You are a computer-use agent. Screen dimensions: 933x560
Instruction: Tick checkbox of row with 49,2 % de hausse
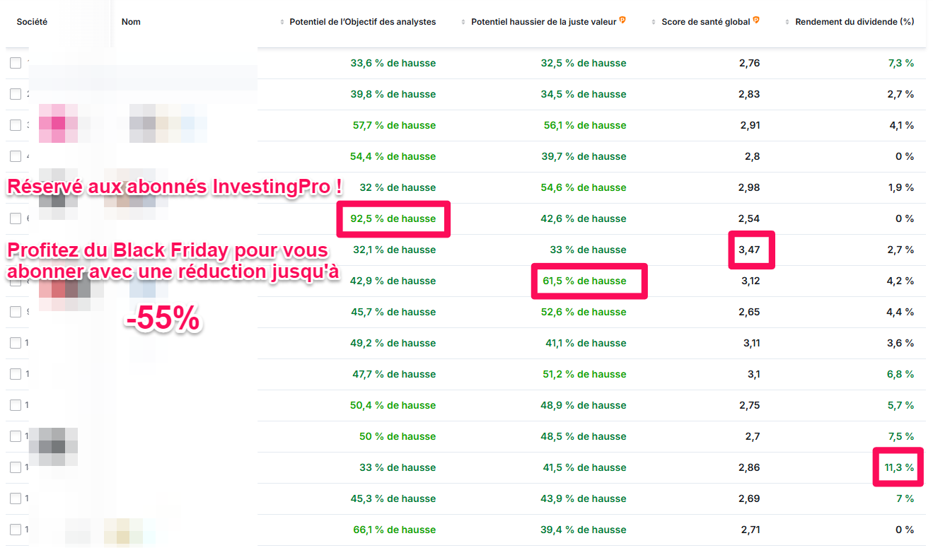[16, 343]
